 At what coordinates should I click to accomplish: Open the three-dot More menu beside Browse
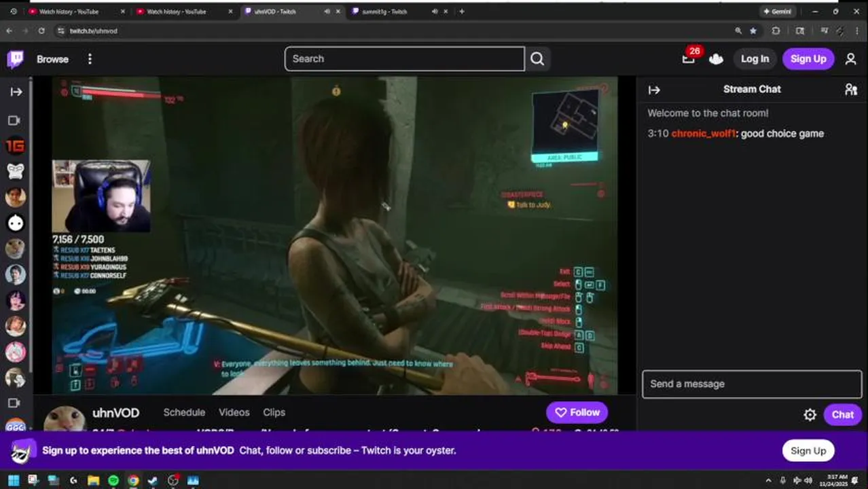point(90,59)
